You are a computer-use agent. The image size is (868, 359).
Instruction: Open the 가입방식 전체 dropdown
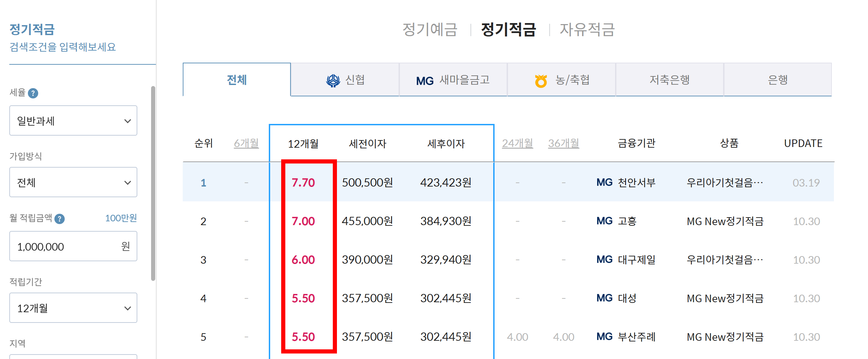tap(73, 182)
